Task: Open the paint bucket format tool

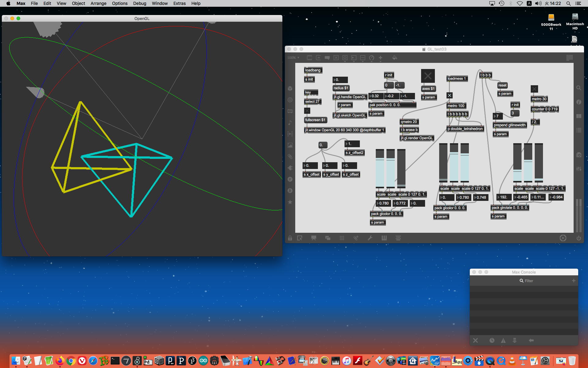Action: [394, 58]
